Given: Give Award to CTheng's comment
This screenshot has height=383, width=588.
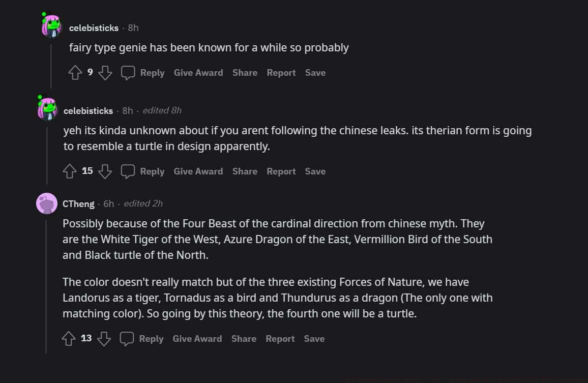Looking at the screenshot, I should [x=197, y=339].
